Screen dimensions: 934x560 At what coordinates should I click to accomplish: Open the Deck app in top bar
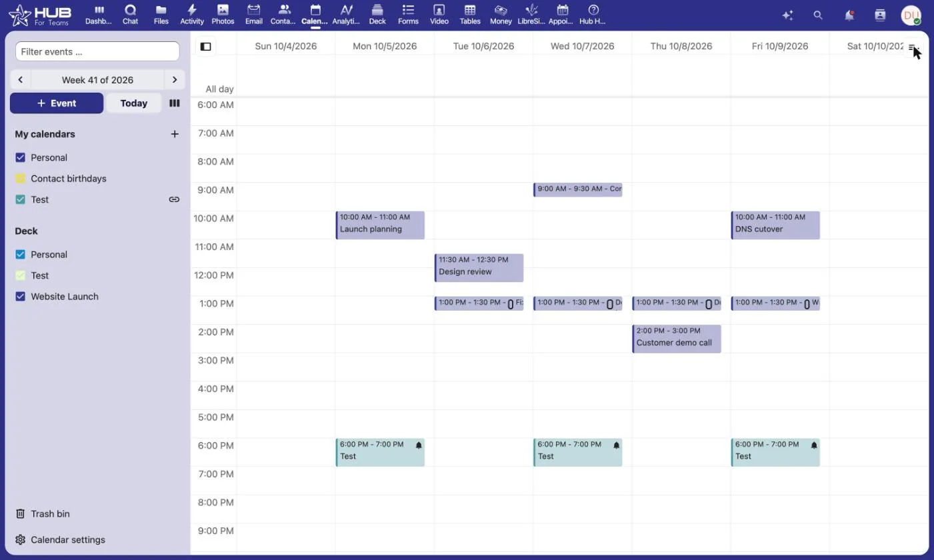pyautogui.click(x=377, y=15)
